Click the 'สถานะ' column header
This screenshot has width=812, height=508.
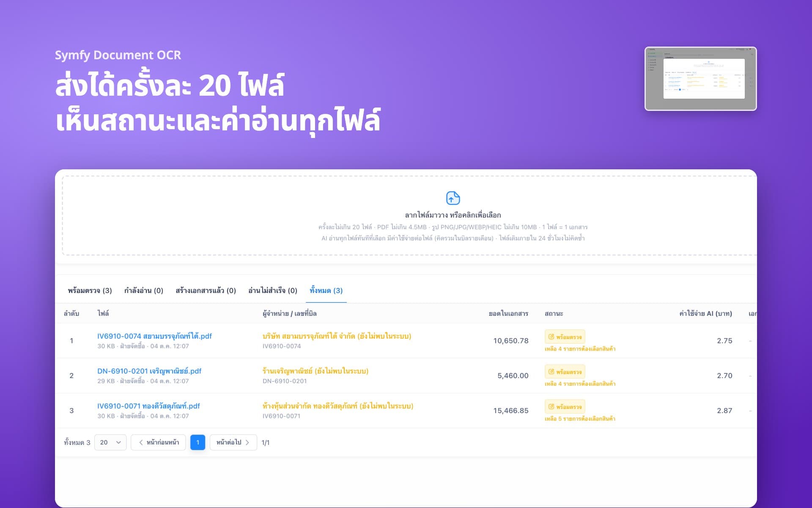[x=554, y=314]
